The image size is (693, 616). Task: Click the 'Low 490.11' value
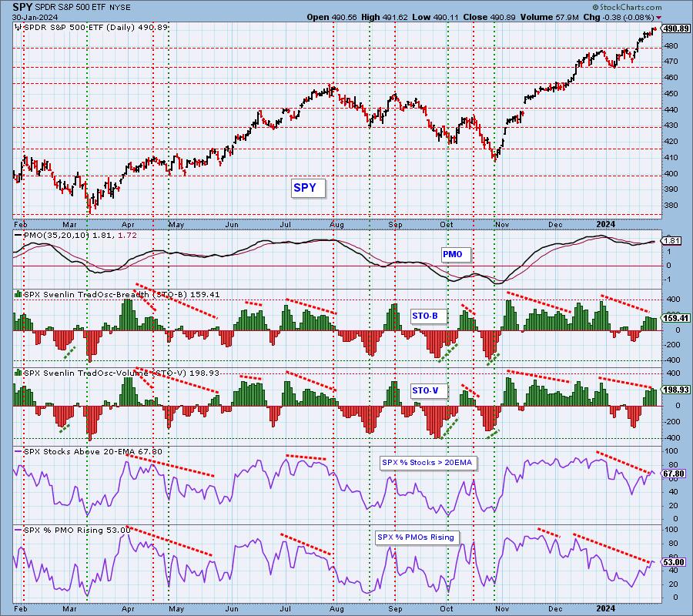[435, 17]
